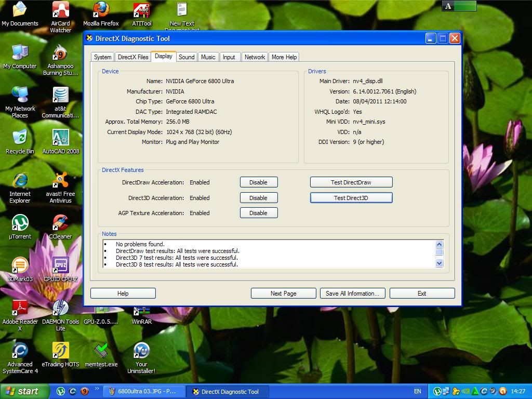Screen dimensions: 532x399
Task: Select the Recycle Bin icon
Action: (x=20, y=142)
